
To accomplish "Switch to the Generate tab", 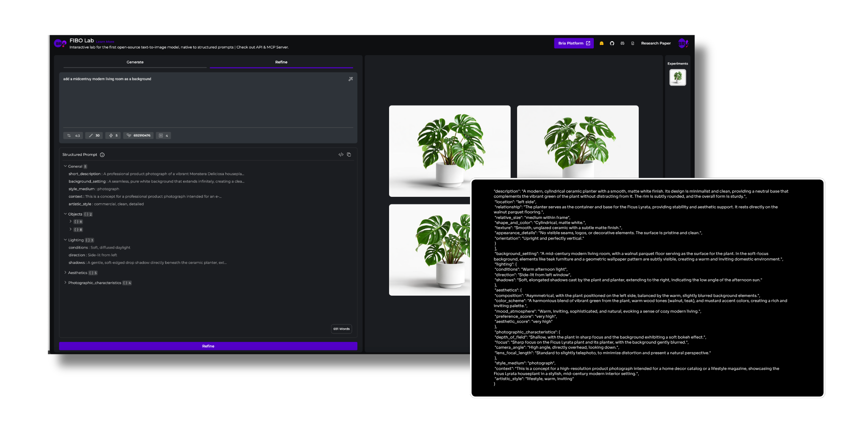I will point(135,62).
